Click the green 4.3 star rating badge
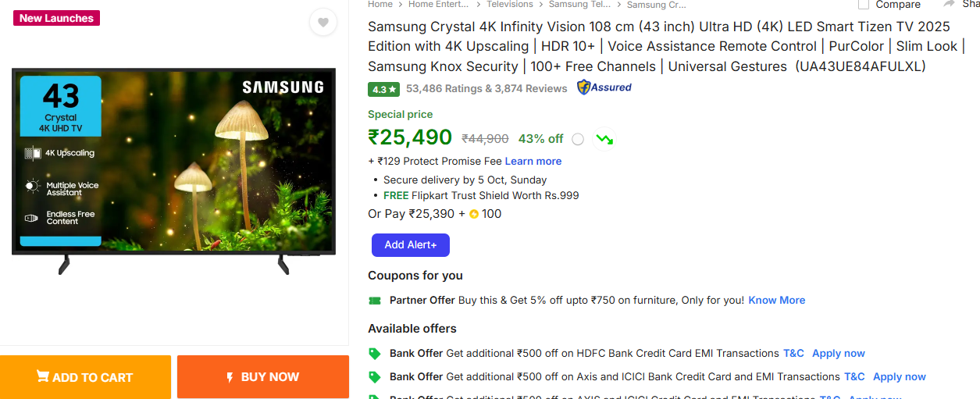Viewport: 980px width, 399px height. tap(383, 89)
